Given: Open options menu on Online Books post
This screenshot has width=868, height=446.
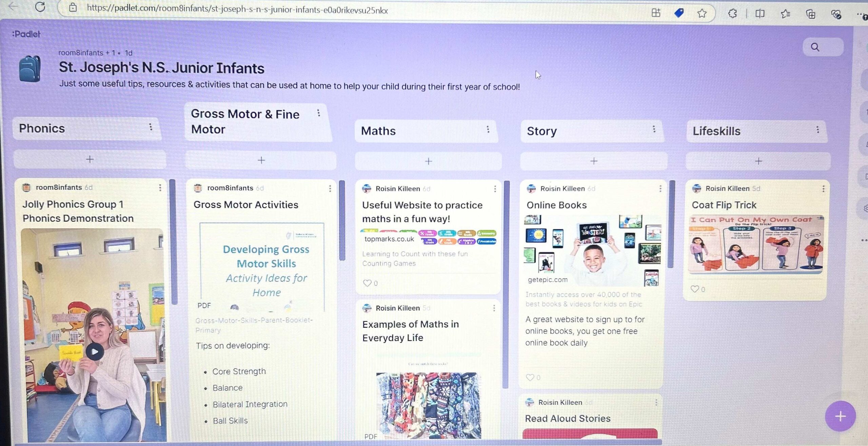Looking at the screenshot, I should (660, 188).
